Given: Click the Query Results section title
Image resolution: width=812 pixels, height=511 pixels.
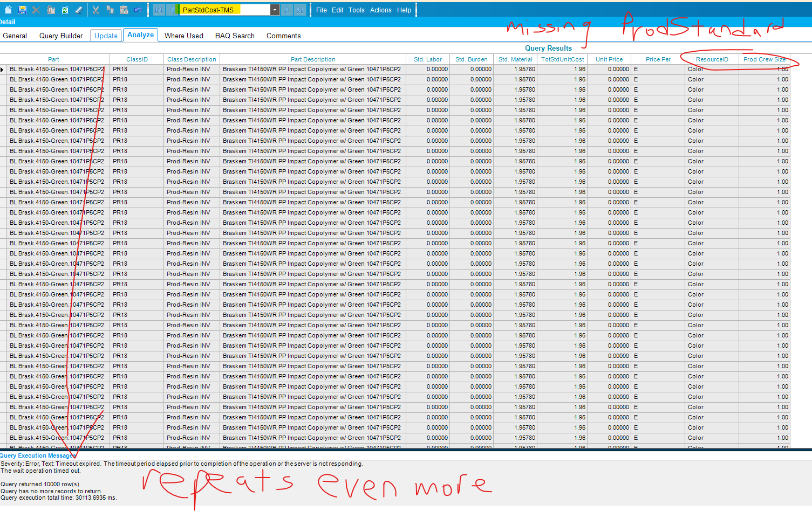Looking at the screenshot, I should 548,48.
